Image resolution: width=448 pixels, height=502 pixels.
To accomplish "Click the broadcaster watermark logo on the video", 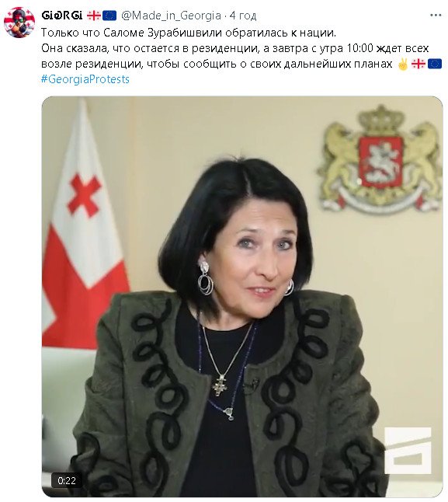I will point(408,451).
